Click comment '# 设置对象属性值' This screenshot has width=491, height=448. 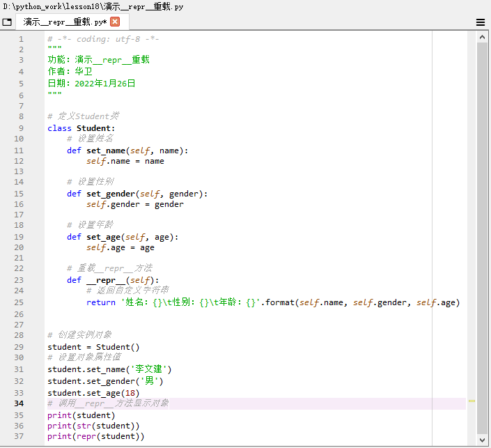[x=84, y=357]
